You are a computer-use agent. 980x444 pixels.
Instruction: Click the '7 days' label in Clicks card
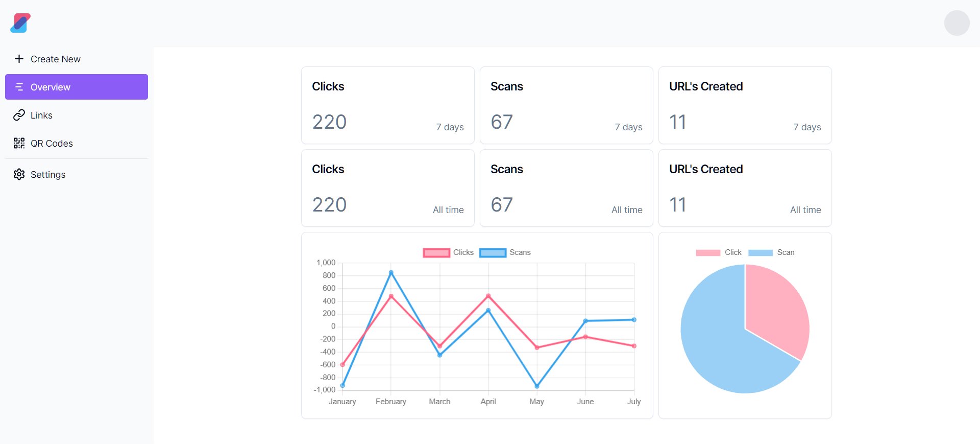pyautogui.click(x=450, y=127)
